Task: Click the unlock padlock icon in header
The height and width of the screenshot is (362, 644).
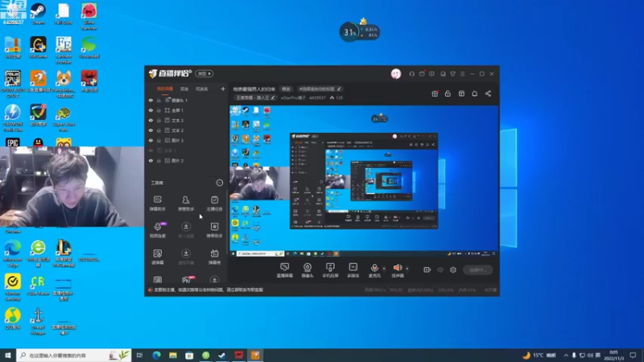Action: tap(448, 93)
